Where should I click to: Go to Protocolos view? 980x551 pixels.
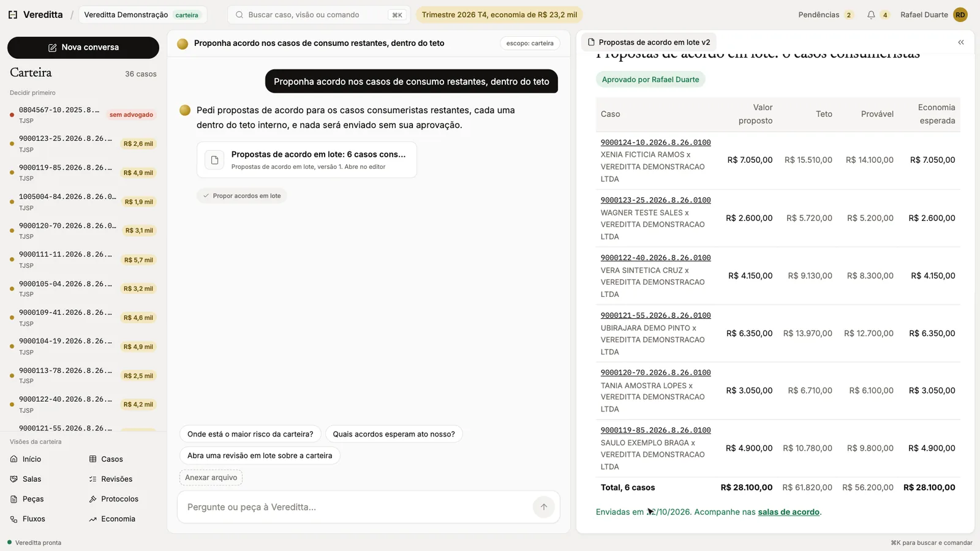tap(114, 499)
